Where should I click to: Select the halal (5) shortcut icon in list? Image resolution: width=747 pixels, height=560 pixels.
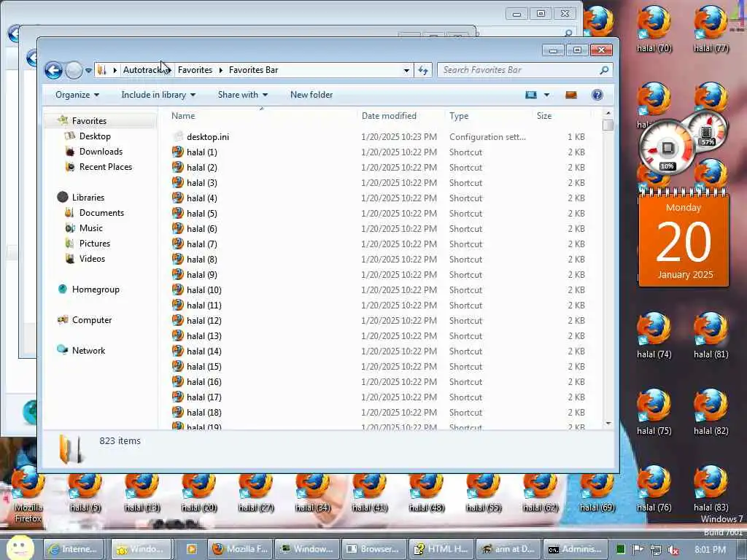coord(178,214)
